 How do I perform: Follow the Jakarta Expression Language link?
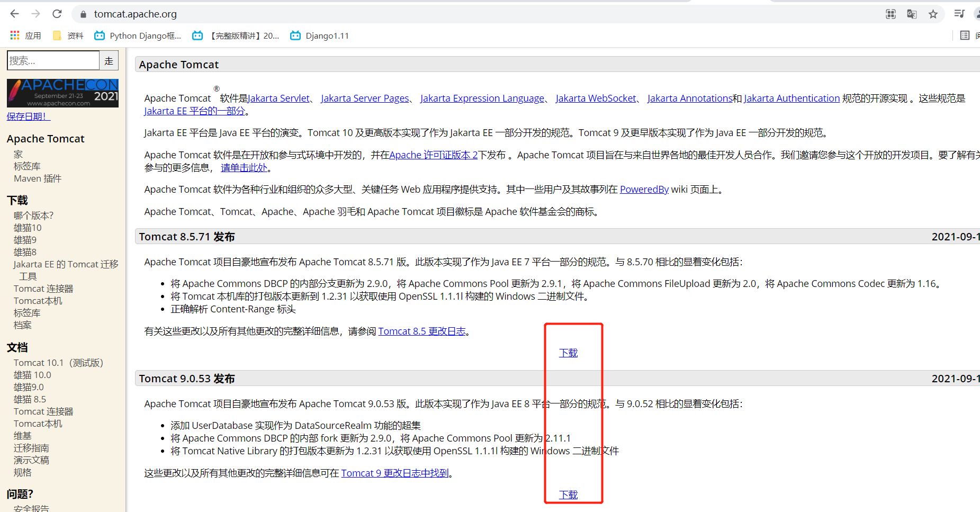point(482,98)
